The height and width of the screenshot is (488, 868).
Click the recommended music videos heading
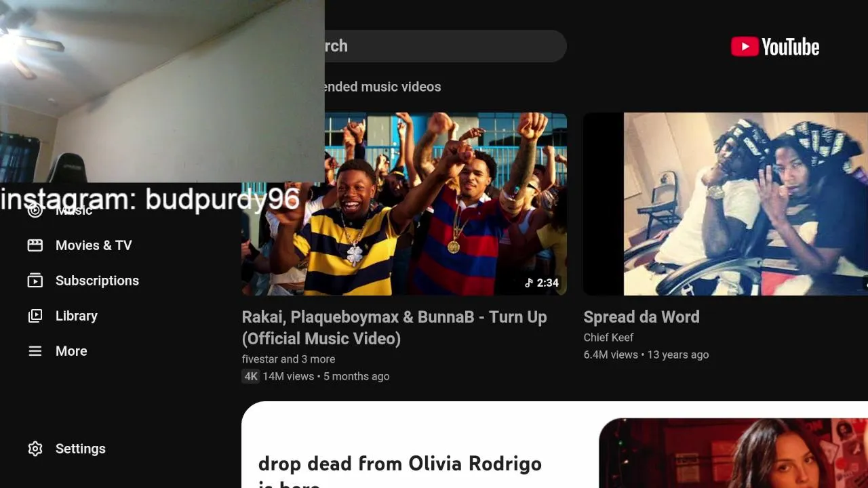pos(383,87)
